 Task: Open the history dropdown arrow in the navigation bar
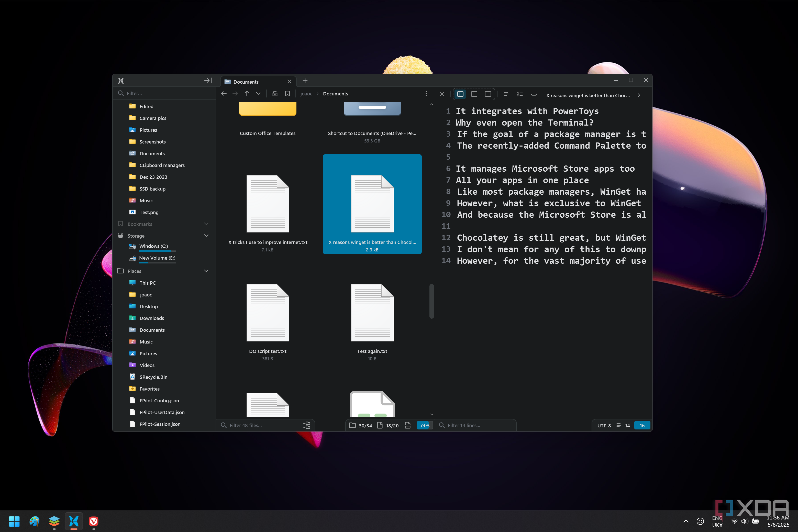[x=258, y=94]
